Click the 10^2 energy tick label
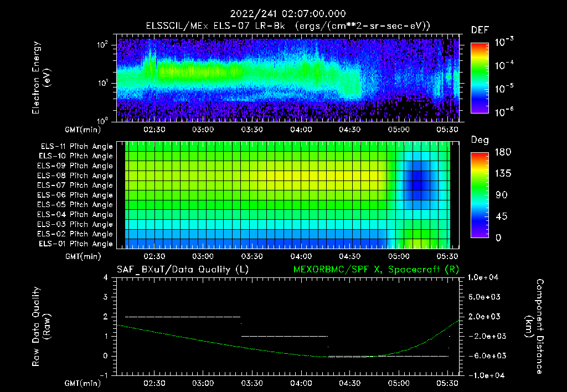567x392 pixels. coord(102,45)
